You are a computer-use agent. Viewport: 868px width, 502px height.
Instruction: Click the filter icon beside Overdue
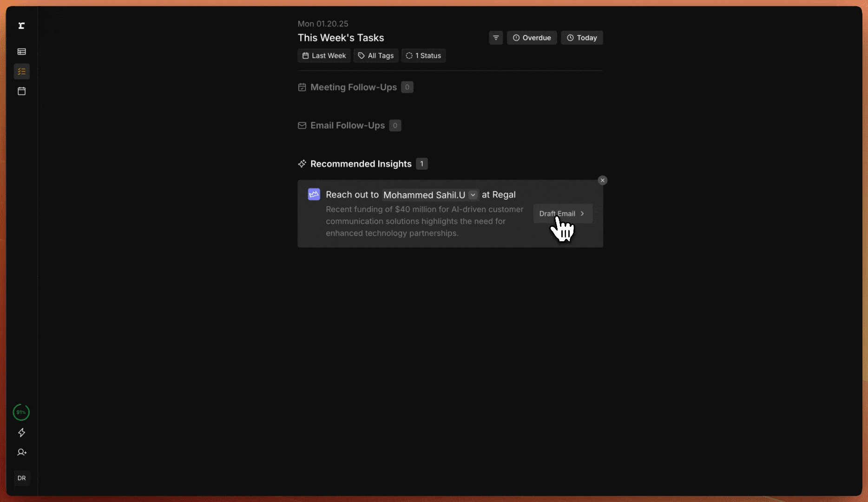pos(496,38)
